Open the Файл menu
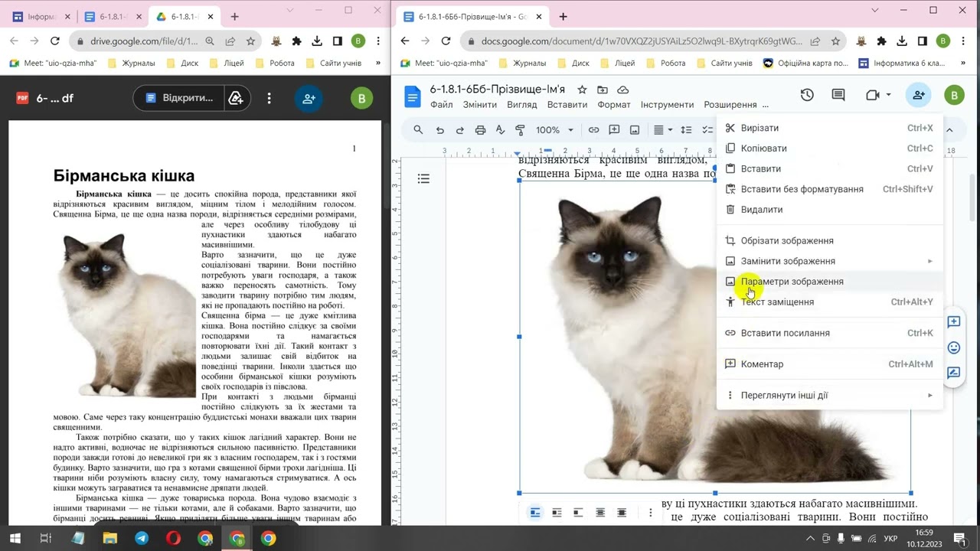Image resolution: width=980 pixels, height=551 pixels. (442, 105)
